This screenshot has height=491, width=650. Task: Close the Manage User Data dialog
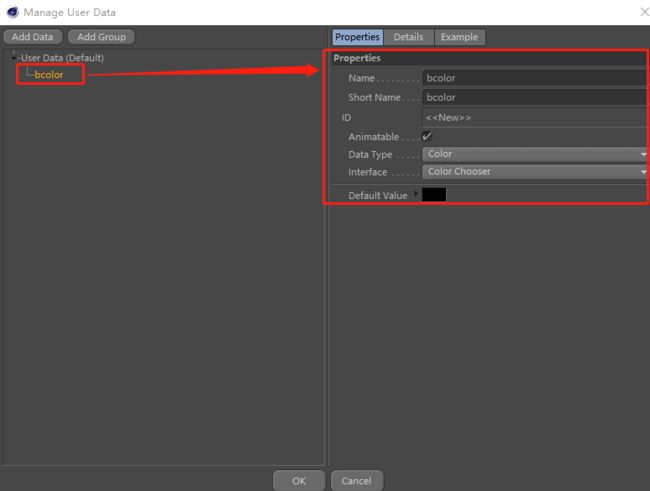[x=644, y=12]
